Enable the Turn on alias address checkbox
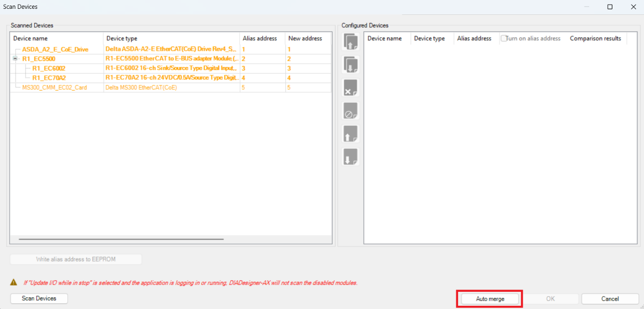Image resolution: width=644 pixels, height=309 pixels. 504,39
